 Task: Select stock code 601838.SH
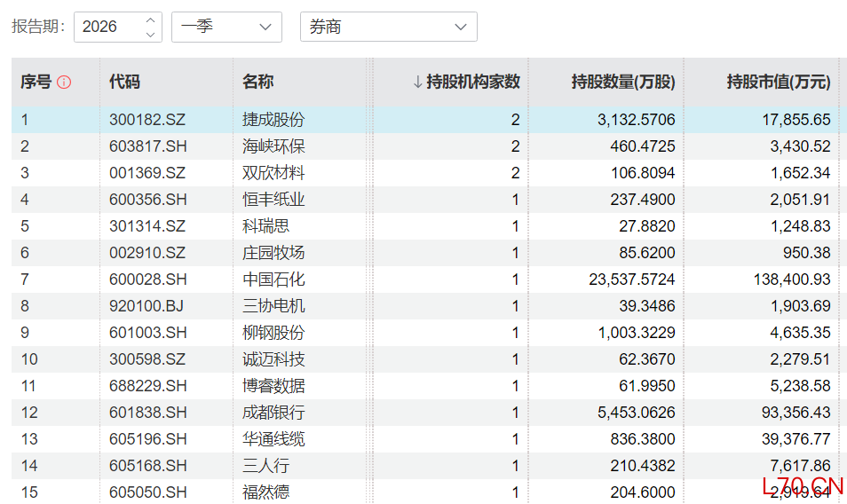(148, 413)
